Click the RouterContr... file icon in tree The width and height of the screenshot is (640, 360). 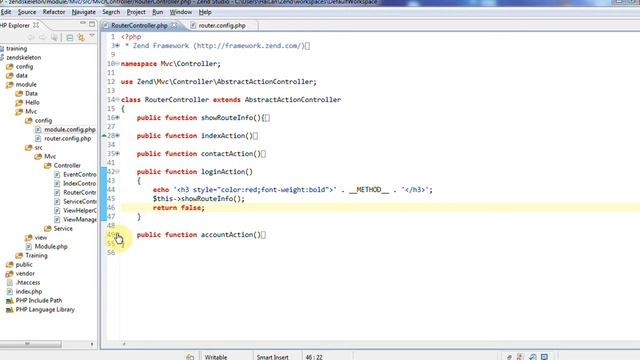tap(57, 192)
